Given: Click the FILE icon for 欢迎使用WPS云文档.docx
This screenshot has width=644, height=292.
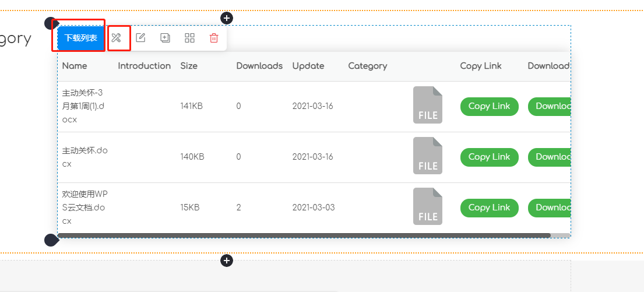Looking at the screenshot, I should [x=427, y=207].
